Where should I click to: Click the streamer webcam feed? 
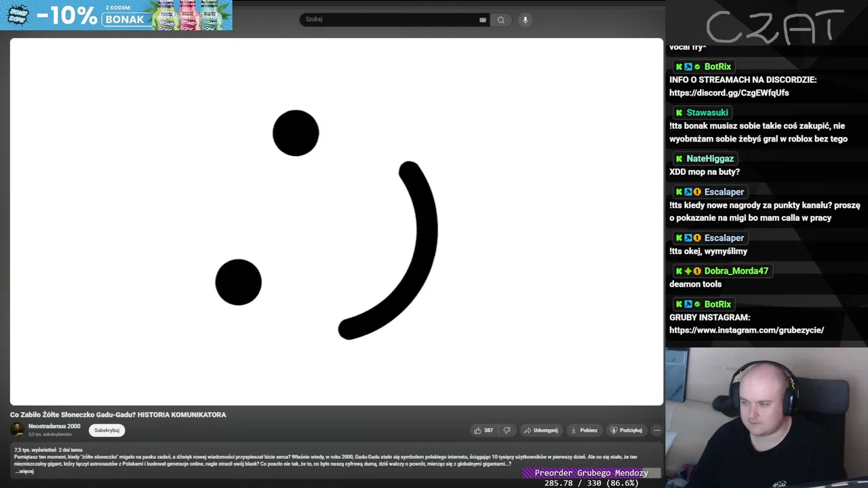[766, 418]
